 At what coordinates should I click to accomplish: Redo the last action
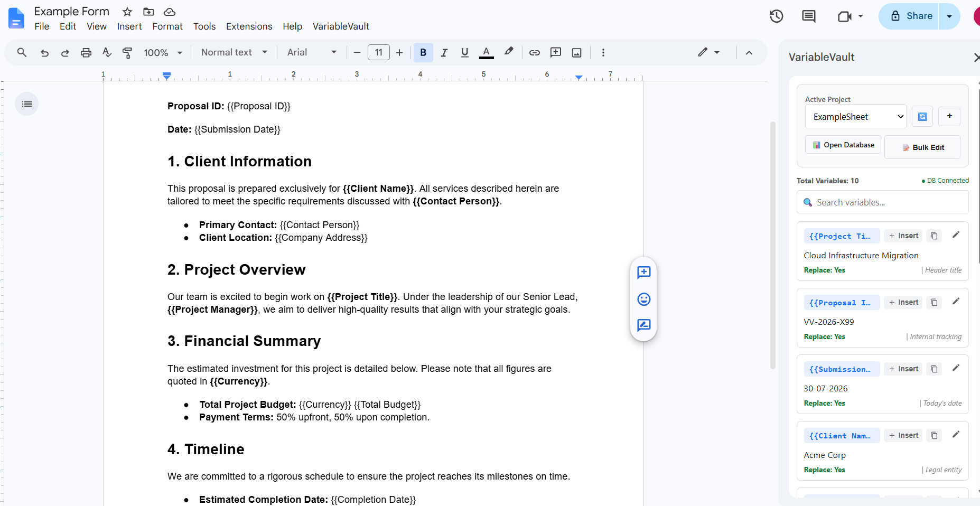(x=65, y=52)
